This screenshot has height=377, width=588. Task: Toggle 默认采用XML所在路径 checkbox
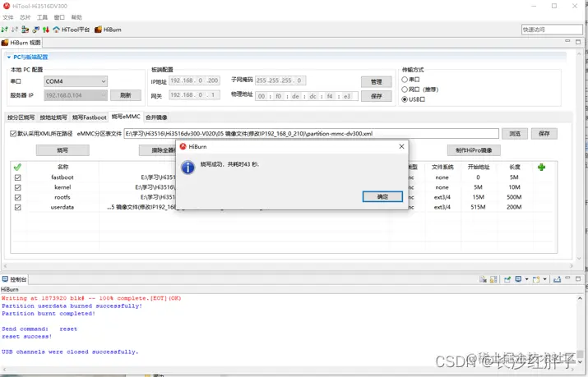coord(13,133)
